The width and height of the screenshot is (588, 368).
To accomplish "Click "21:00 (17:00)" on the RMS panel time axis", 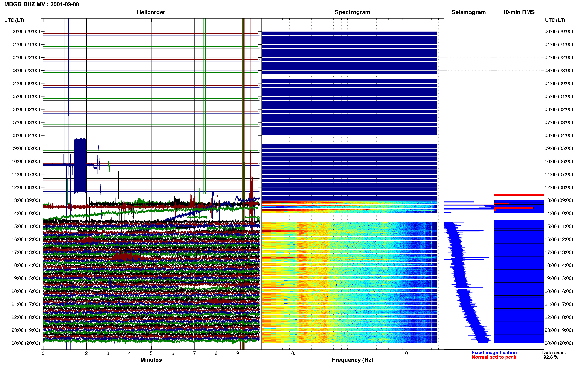I will 559,304.
